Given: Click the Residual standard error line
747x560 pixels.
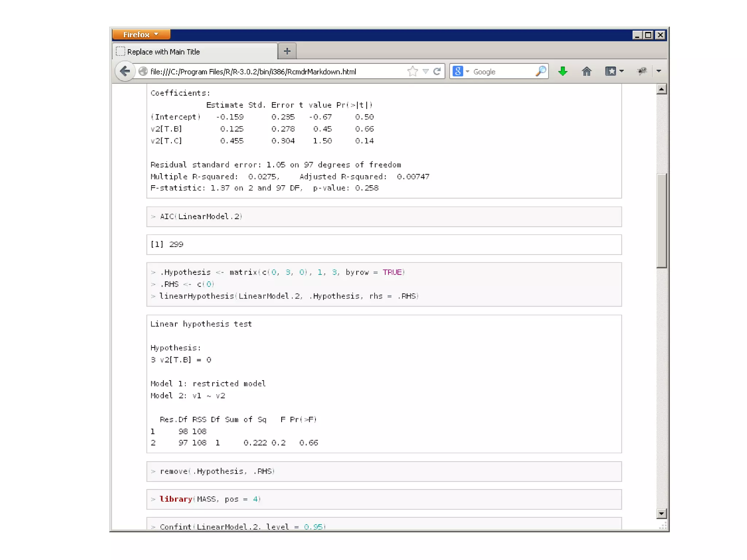Looking at the screenshot, I should (x=276, y=165).
